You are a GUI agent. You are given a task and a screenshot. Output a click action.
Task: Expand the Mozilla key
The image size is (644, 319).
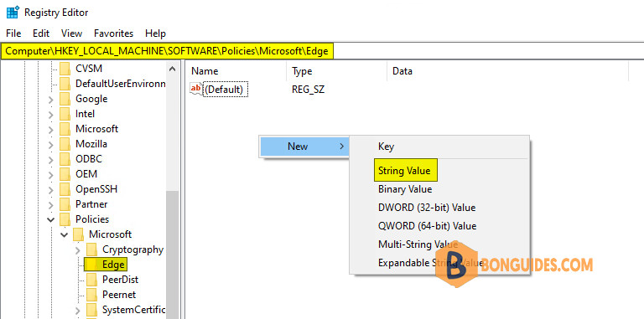[x=50, y=144]
